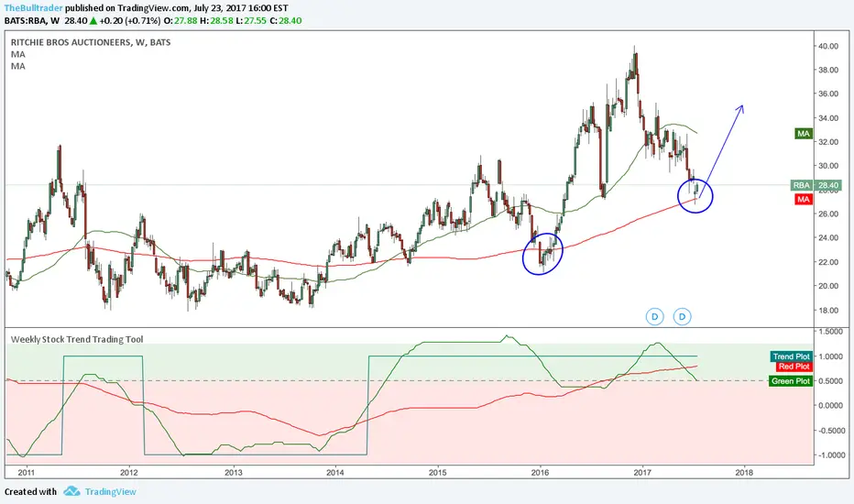This screenshot has width=854, height=504.
Task: Click the H:28.58 high price value
Action: 216,21
